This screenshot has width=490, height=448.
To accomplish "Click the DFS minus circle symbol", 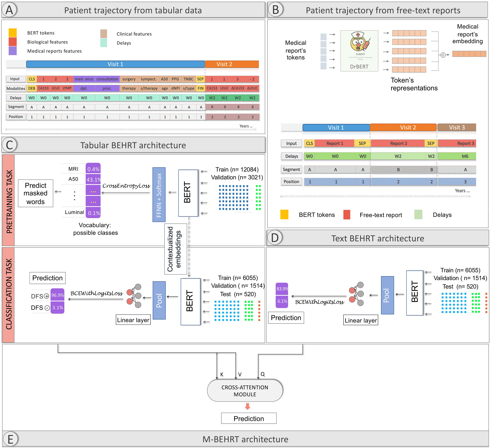I will click(x=47, y=308).
